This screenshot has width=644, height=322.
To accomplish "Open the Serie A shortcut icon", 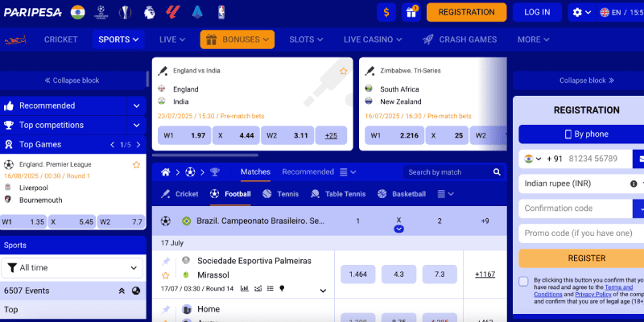I will (197, 12).
